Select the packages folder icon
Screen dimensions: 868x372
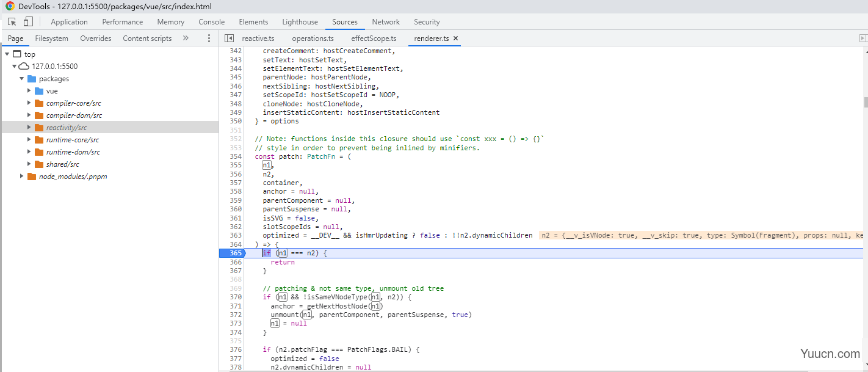pyautogui.click(x=31, y=78)
